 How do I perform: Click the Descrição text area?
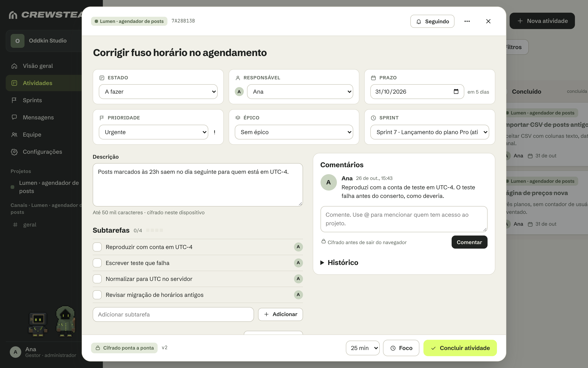point(198,185)
